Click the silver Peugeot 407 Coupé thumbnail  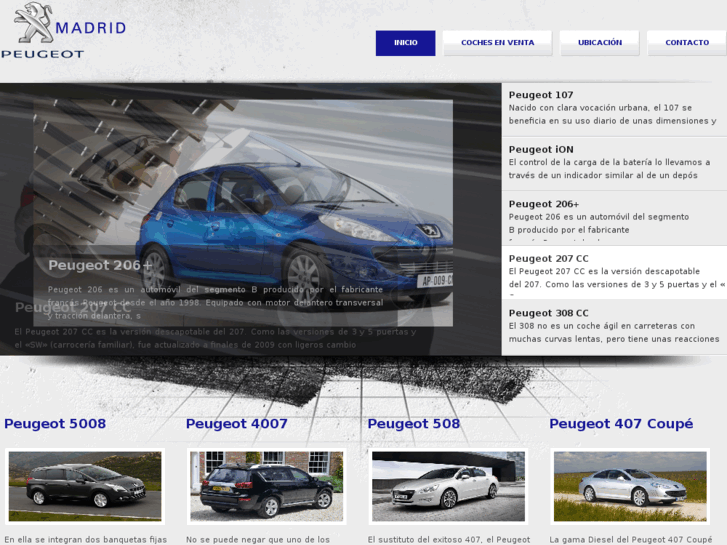[x=630, y=486]
